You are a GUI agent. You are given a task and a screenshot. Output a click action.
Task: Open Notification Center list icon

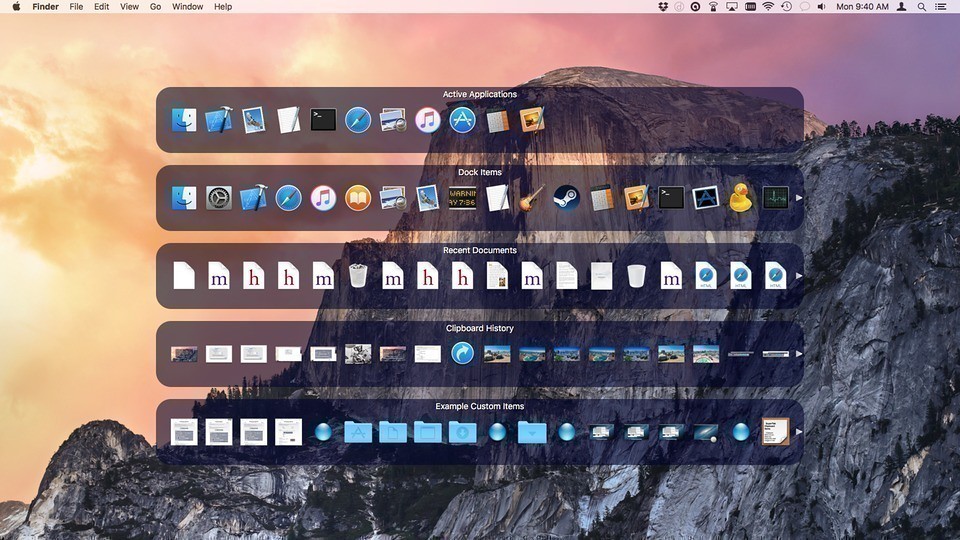(941, 7)
